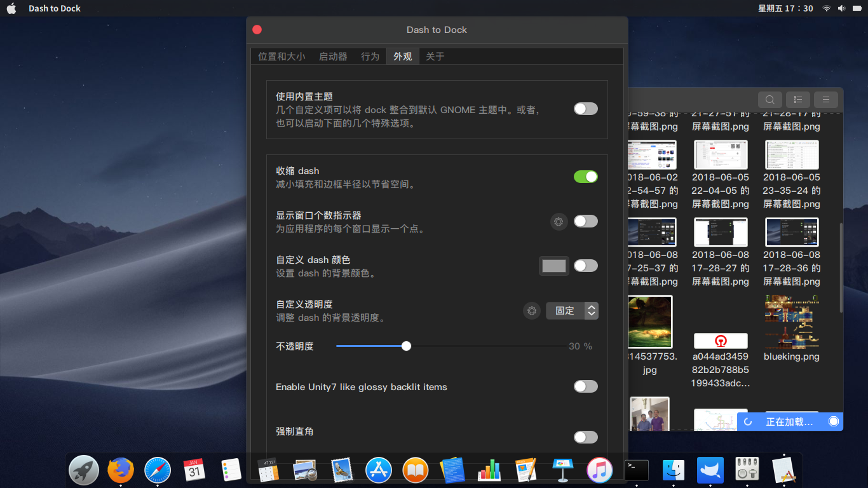Switch the file manager to list view

797,100
